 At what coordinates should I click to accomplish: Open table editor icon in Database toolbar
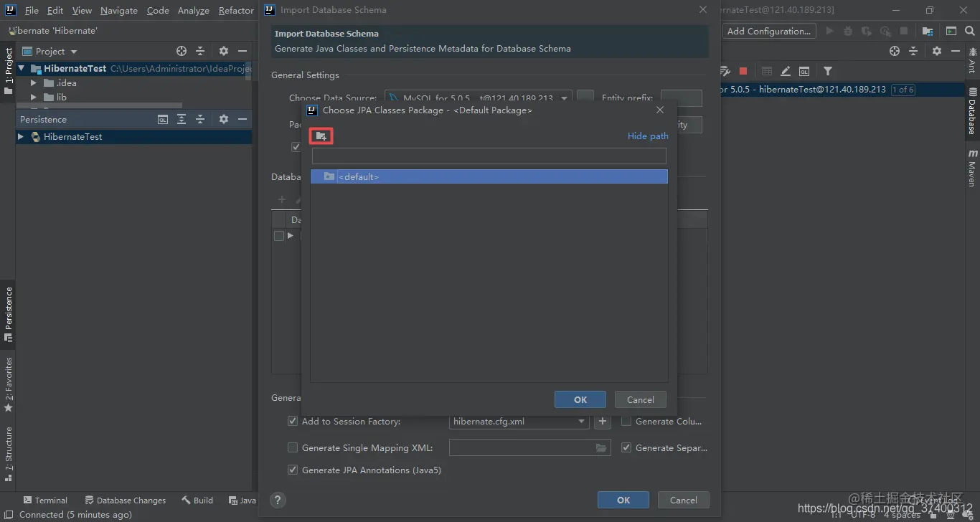click(x=767, y=71)
